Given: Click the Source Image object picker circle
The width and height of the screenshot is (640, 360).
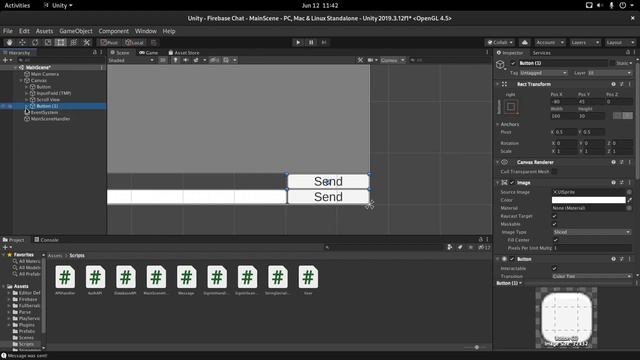Looking at the screenshot, I should tap(629, 192).
